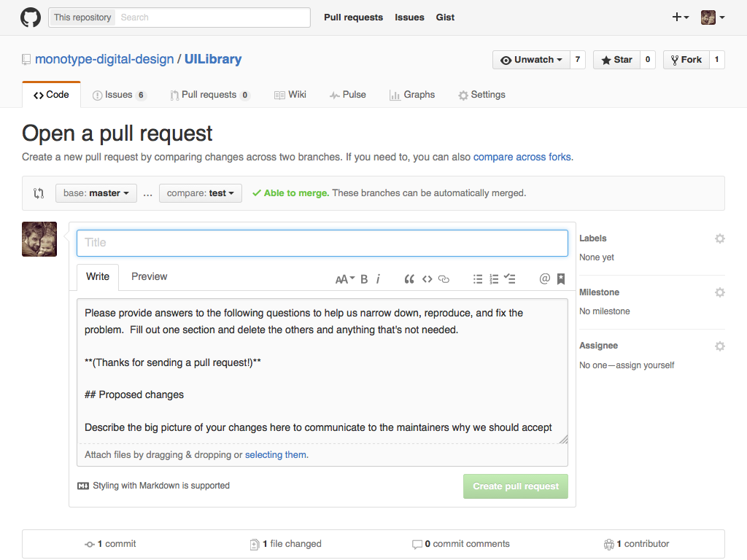Image resolution: width=747 pixels, height=560 pixels.
Task: Open UILibrary repository link
Action: [213, 59]
